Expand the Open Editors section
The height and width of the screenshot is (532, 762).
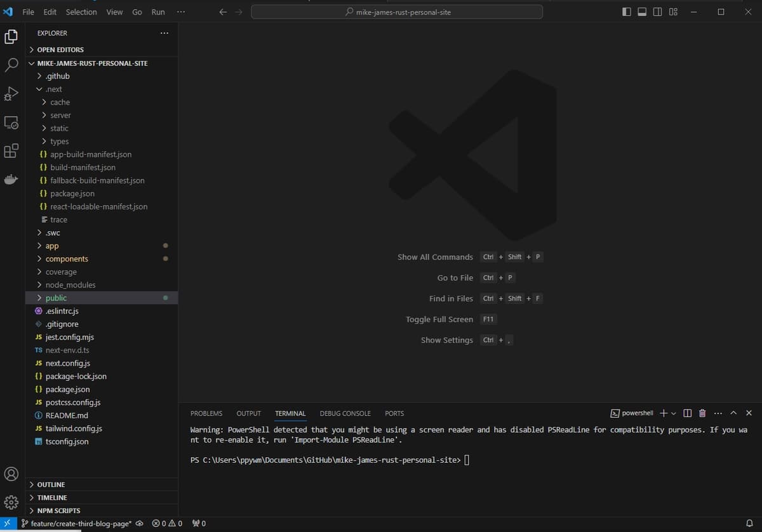tap(102, 50)
